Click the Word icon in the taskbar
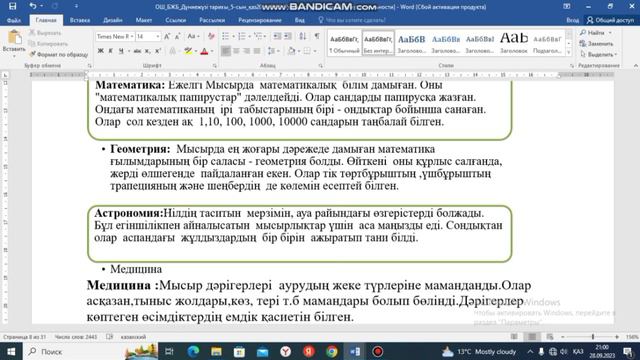This screenshot has height=360, width=640. tap(354, 351)
